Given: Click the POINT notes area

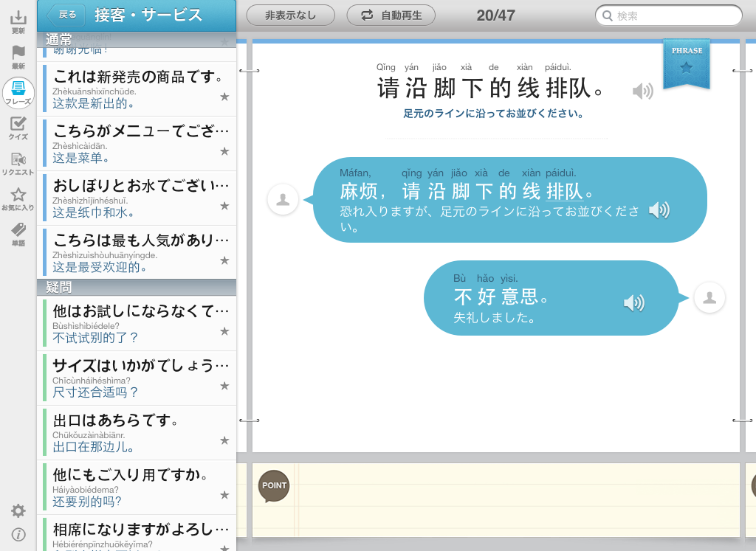Looking at the screenshot, I should click(495, 500).
